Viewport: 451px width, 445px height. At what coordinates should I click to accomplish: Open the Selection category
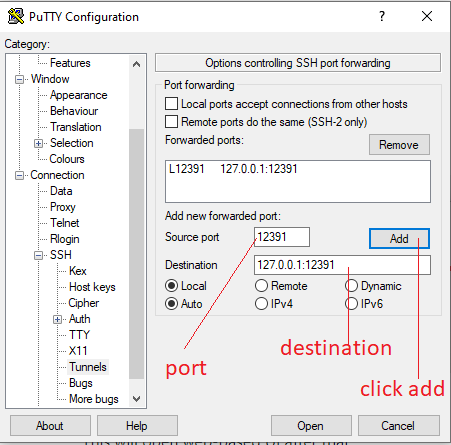[x=72, y=143]
